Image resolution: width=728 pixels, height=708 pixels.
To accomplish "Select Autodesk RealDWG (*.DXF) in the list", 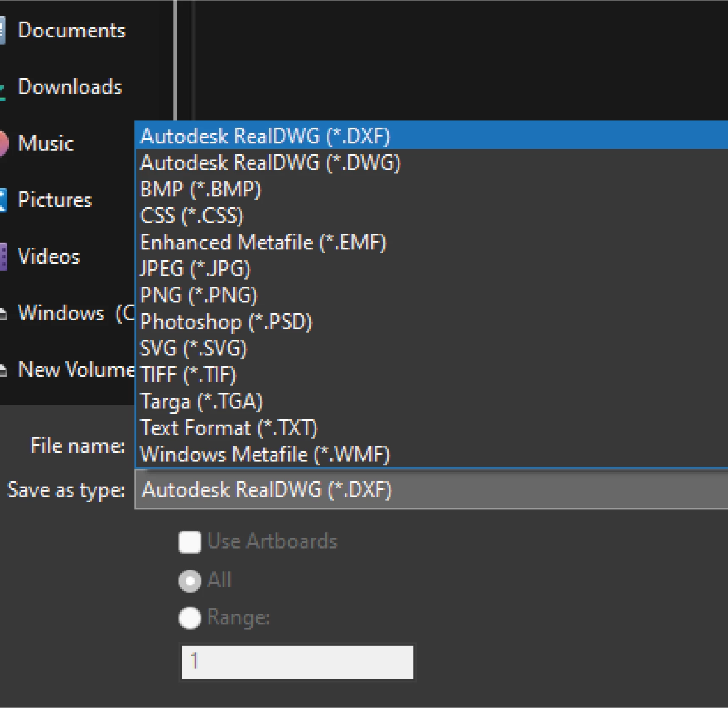I will [x=432, y=135].
